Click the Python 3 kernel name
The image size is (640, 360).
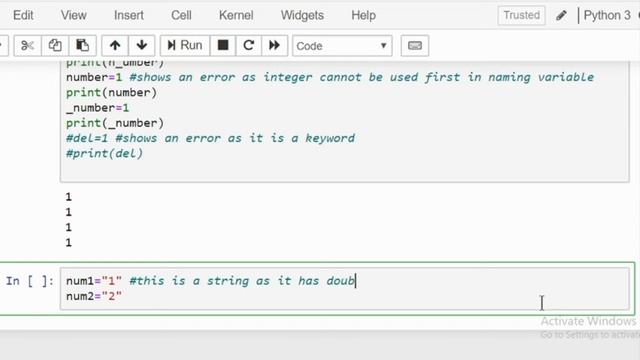point(607,16)
